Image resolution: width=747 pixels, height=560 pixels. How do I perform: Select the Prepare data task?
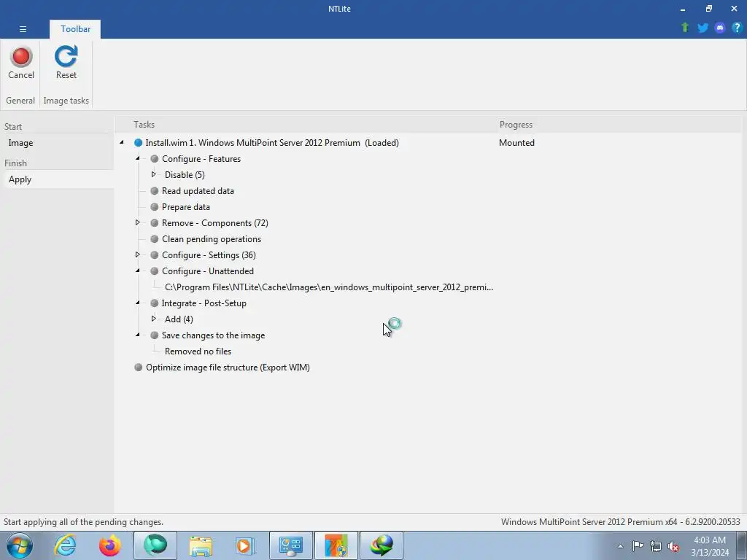[186, 207]
